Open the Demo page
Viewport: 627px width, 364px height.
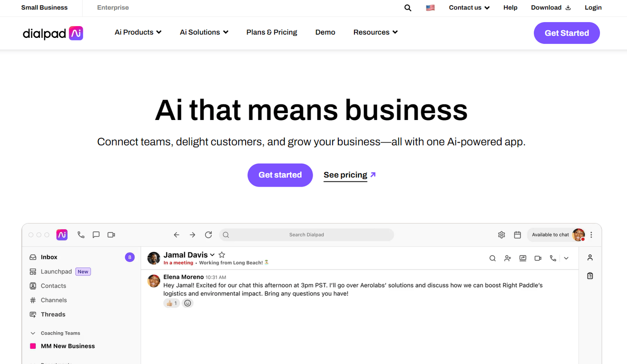(x=325, y=32)
